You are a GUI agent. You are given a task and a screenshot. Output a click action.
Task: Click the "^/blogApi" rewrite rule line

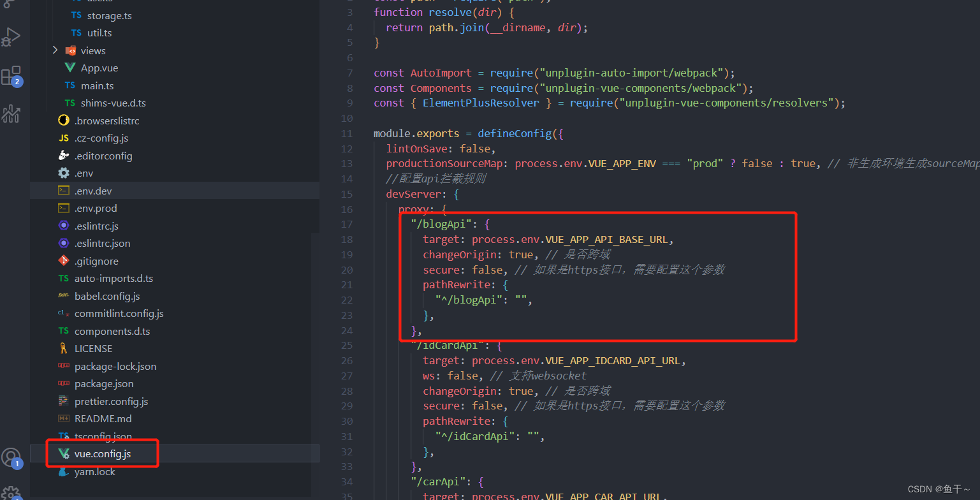tap(483, 300)
